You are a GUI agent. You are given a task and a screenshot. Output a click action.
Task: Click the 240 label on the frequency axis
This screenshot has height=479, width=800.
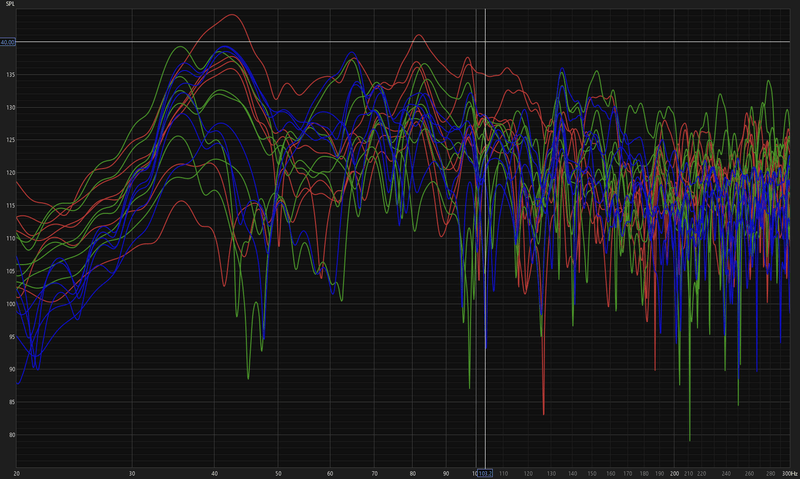(726, 474)
